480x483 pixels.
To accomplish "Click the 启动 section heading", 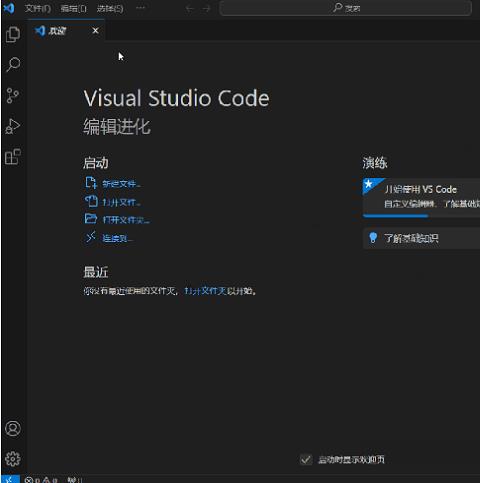I will coord(96,163).
